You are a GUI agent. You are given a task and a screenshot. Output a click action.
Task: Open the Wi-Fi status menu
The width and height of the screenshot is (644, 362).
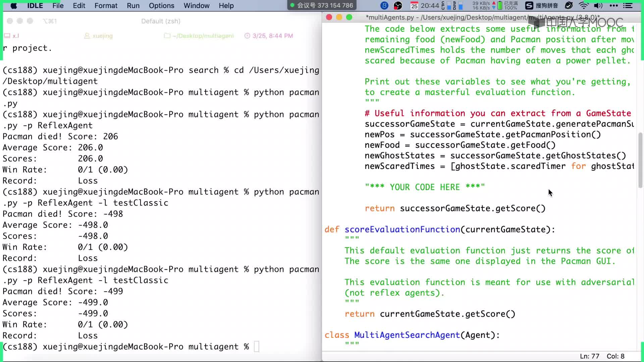click(x=584, y=6)
